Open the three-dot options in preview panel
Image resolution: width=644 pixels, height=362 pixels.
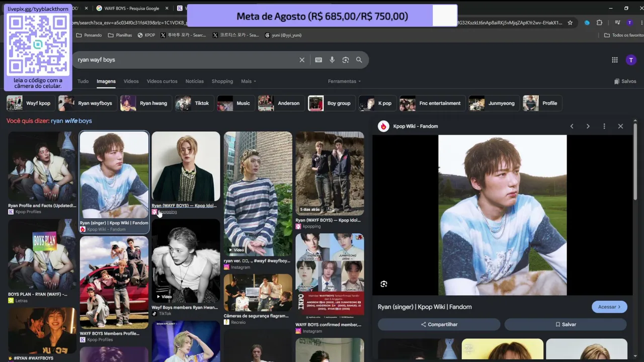tap(604, 126)
